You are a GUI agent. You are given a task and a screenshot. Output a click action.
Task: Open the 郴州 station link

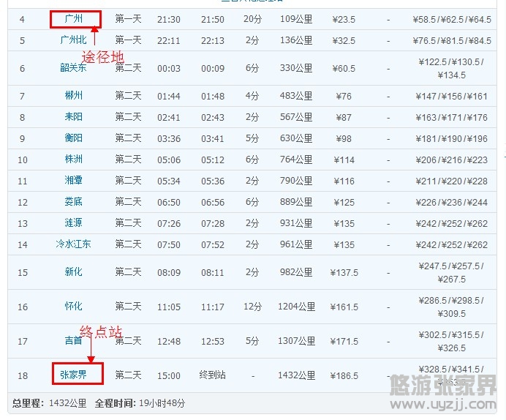(x=74, y=96)
